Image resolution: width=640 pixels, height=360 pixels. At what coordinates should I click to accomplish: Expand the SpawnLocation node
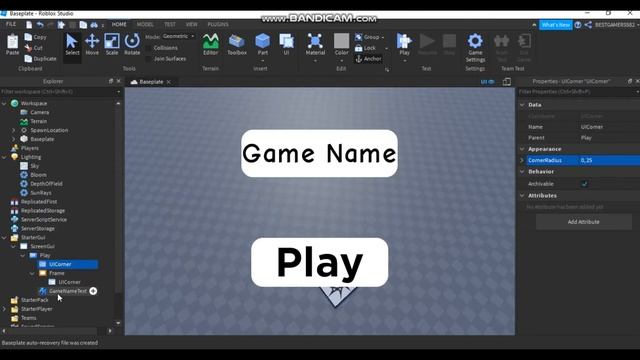point(13,130)
